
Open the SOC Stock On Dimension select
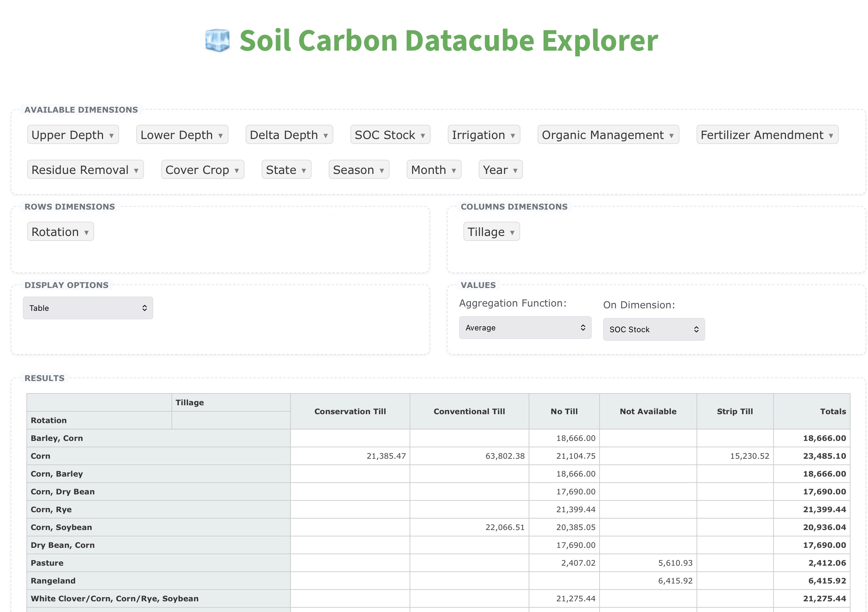653,329
